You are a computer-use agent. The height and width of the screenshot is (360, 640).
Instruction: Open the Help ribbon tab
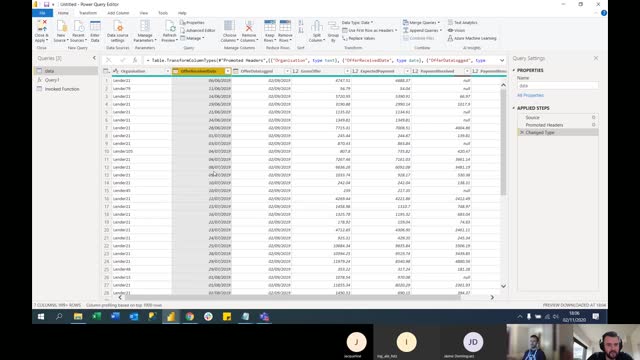click(182, 13)
